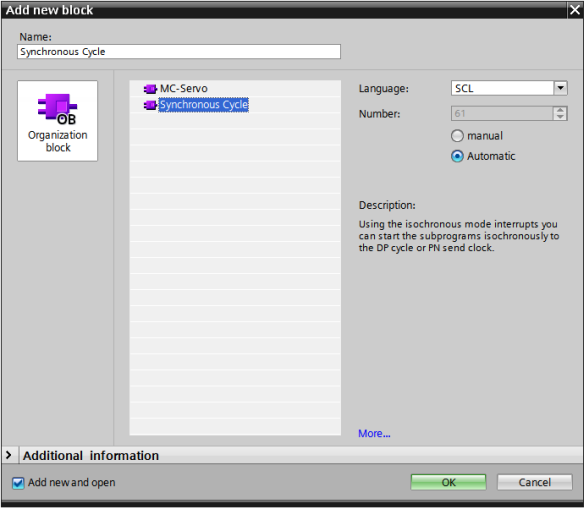Click the Cancel button
This screenshot has height=508, width=585.
click(535, 482)
